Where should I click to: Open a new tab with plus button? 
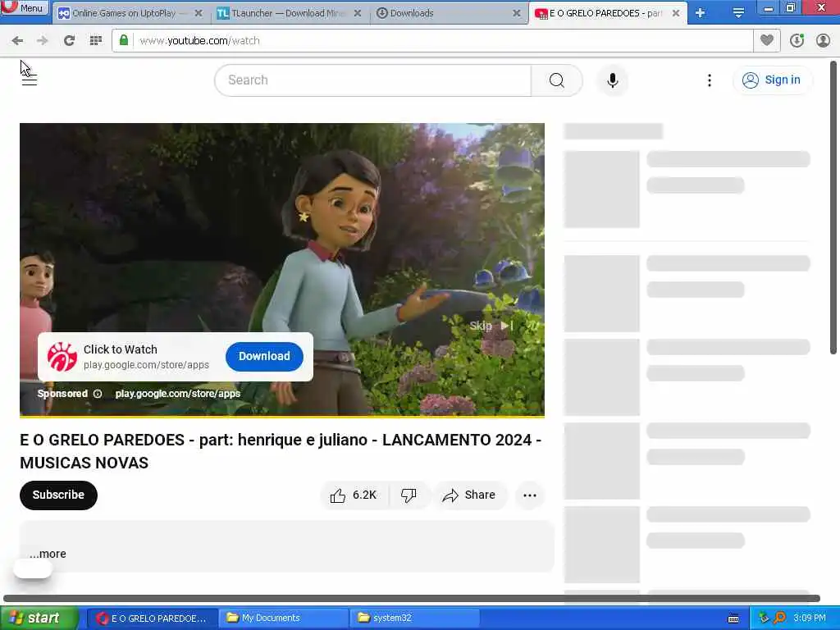pos(701,13)
